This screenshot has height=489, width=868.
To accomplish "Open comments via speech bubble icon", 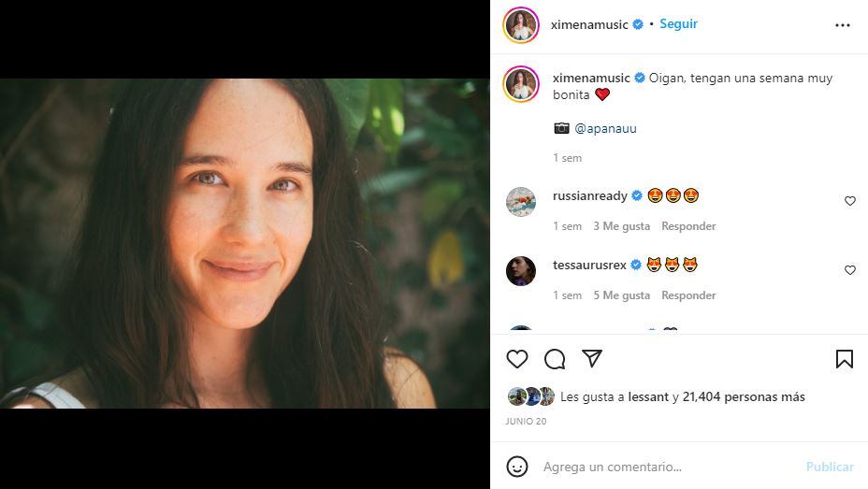I will tap(555, 359).
